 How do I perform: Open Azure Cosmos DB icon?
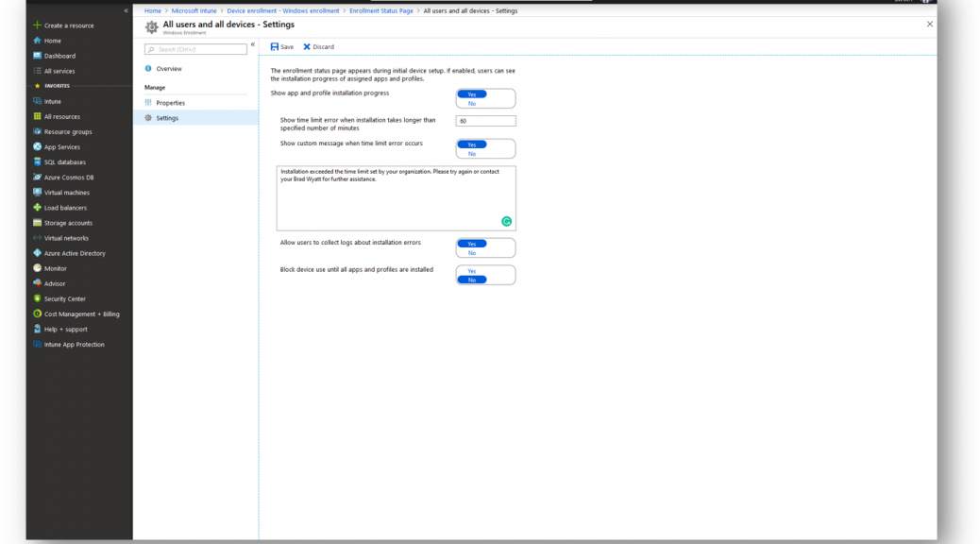click(37, 177)
